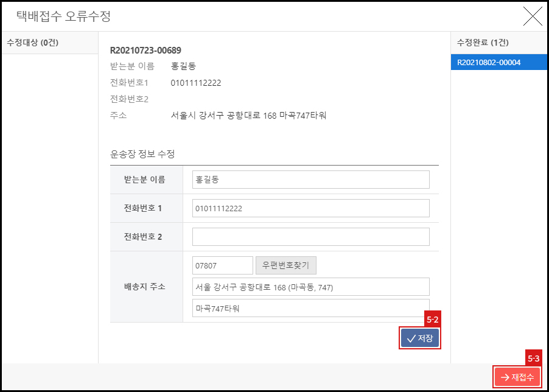This screenshot has height=392, width=549.
Task: Click the 받는분 이름 field containing 홍길동
Action: point(310,179)
